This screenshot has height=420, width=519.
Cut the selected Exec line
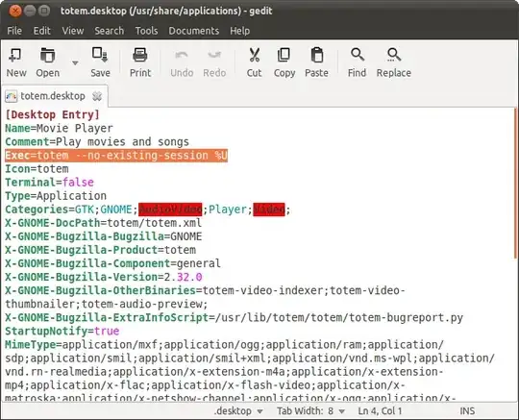[x=254, y=62]
